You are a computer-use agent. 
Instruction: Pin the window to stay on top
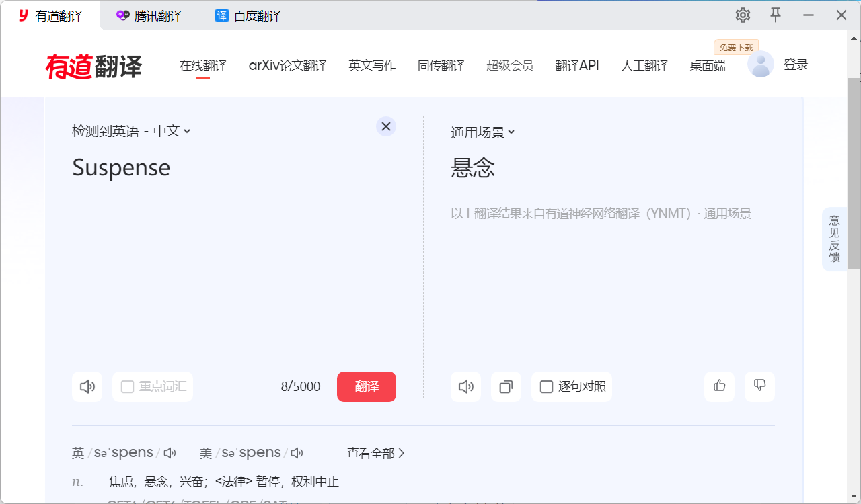(776, 15)
